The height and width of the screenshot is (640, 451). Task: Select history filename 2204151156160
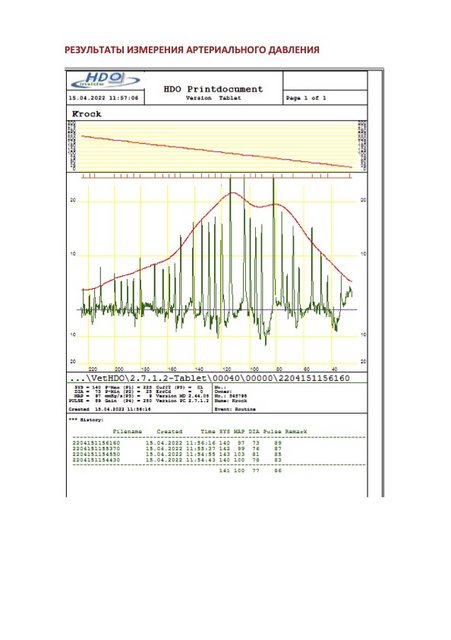96,443
